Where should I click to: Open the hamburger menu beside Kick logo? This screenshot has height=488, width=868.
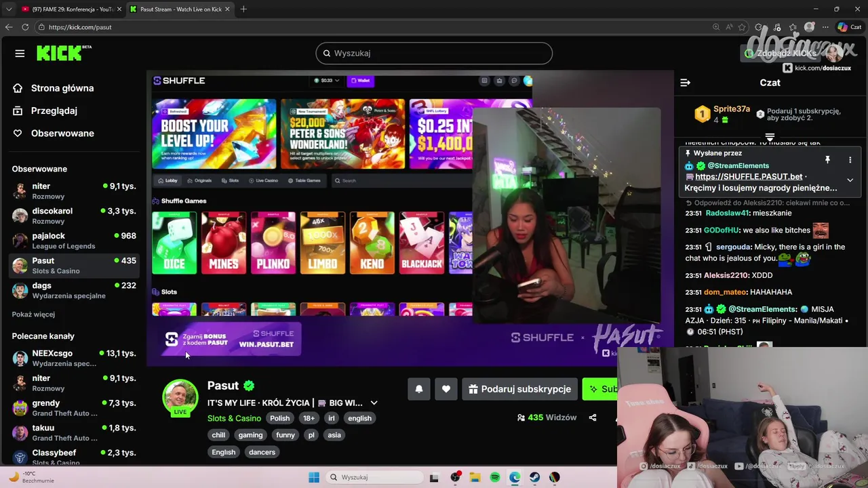(x=20, y=54)
